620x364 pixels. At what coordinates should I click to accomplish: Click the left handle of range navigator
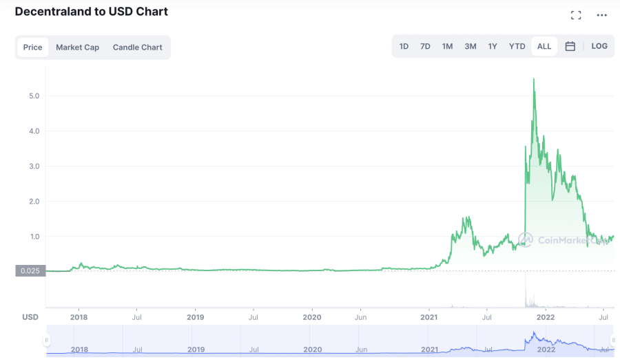coord(47,340)
